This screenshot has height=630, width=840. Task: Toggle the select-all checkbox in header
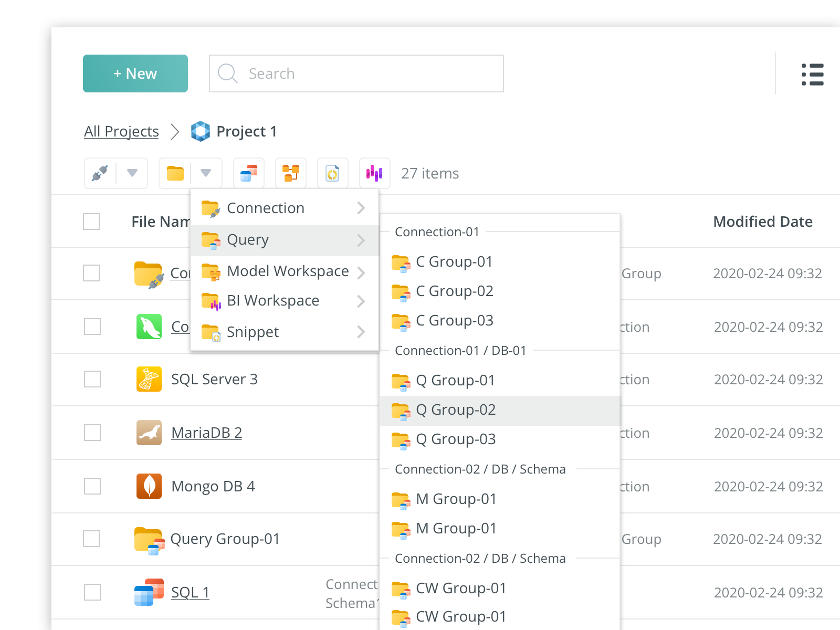coord(91,222)
